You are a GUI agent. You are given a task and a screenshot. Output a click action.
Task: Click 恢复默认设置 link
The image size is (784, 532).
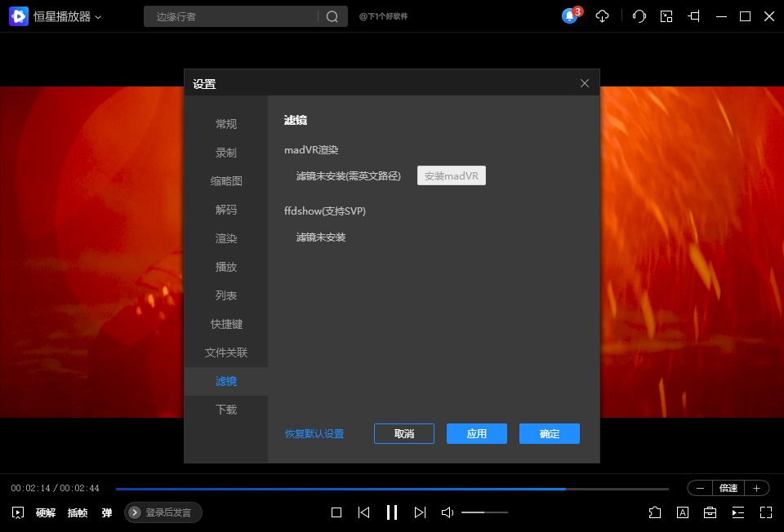(x=314, y=434)
